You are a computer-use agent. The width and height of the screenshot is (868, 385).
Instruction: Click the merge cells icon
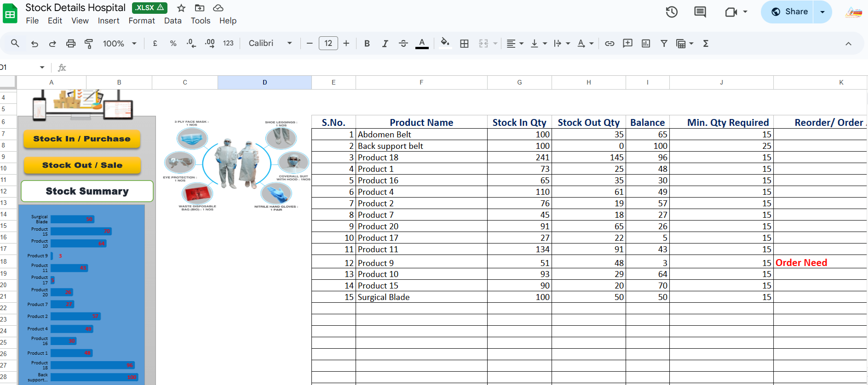pos(483,43)
